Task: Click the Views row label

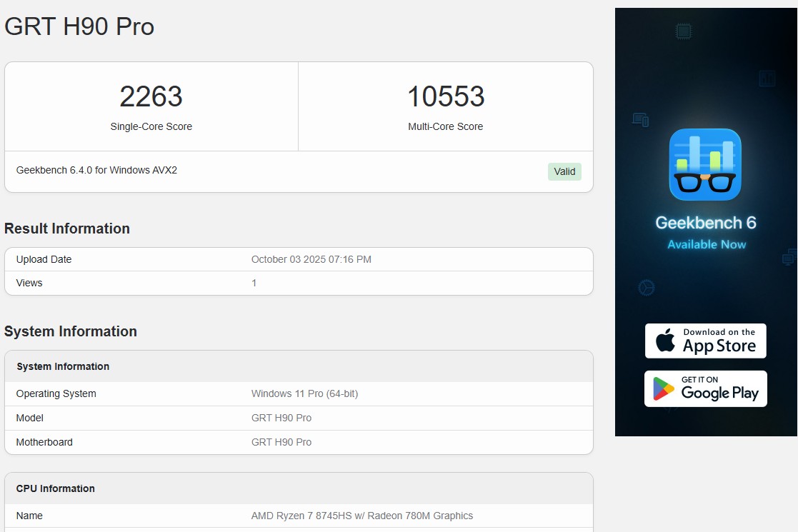Action: (x=29, y=283)
